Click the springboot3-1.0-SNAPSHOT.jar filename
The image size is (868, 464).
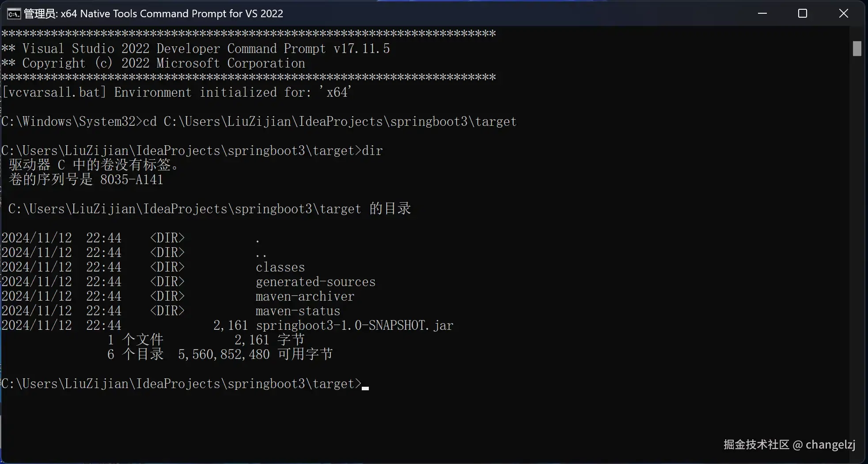[354, 325]
